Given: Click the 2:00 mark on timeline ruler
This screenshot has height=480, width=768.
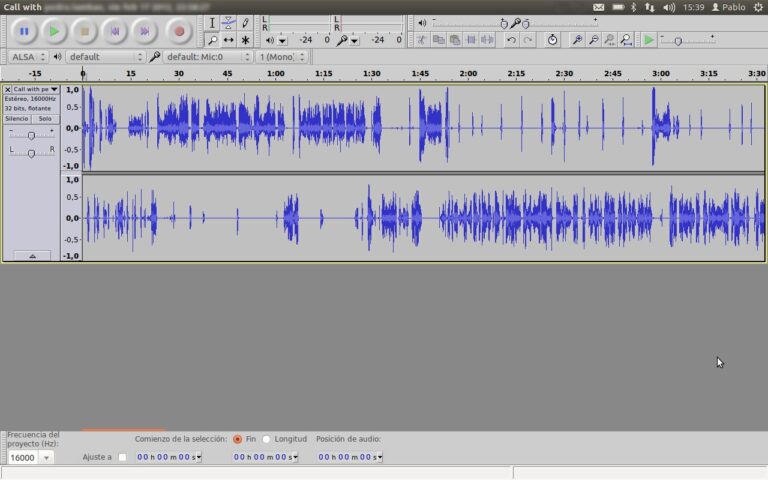Looking at the screenshot, I should point(468,74).
